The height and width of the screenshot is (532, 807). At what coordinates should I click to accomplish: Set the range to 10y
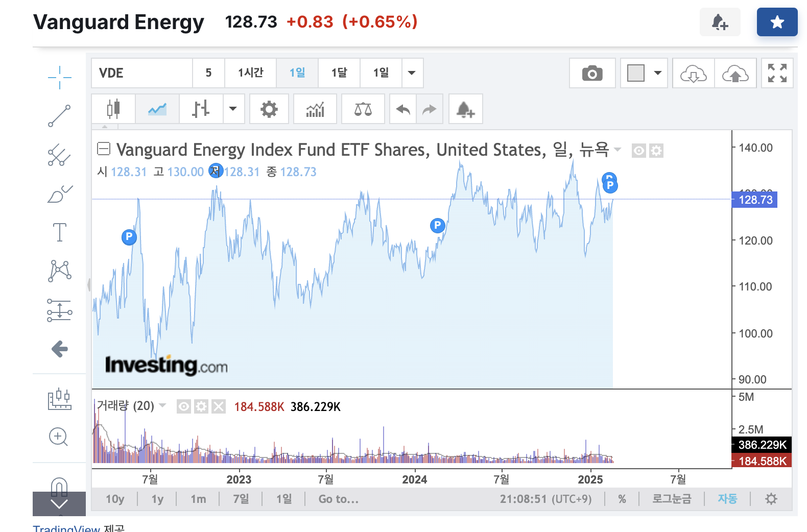coord(115,499)
